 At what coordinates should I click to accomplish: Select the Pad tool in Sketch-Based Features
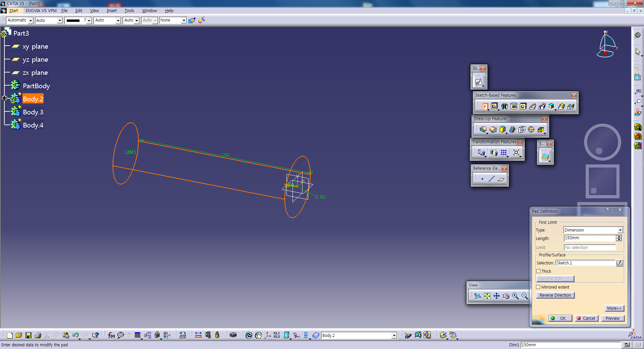[485, 106]
